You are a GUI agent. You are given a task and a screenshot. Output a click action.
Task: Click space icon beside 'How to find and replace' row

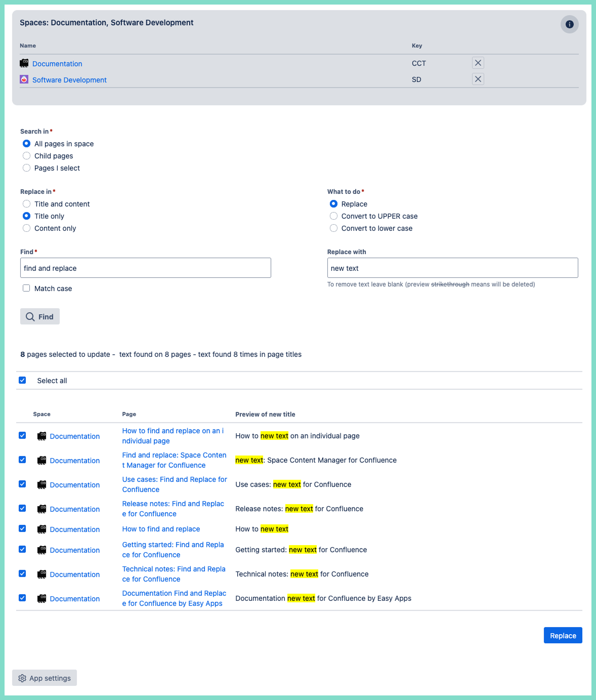(42, 529)
